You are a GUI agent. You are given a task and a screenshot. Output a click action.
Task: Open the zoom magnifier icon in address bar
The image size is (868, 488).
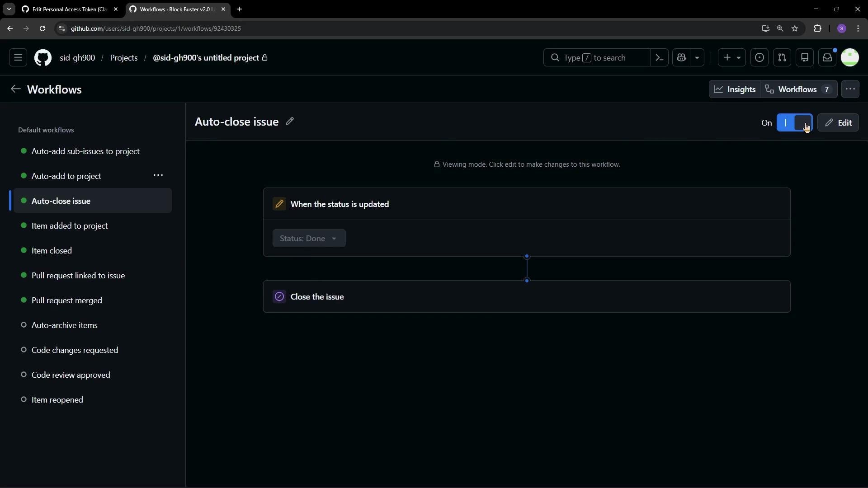point(780,28)
